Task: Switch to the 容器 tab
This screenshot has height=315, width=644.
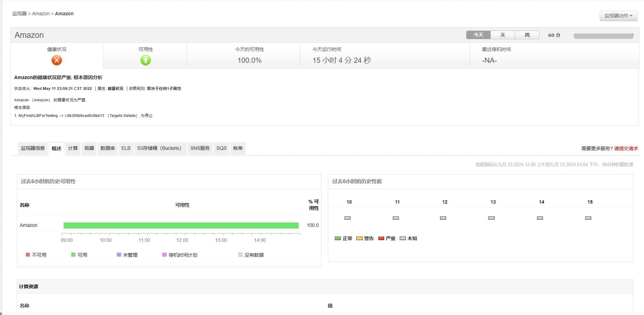Action: coord(89,148)
